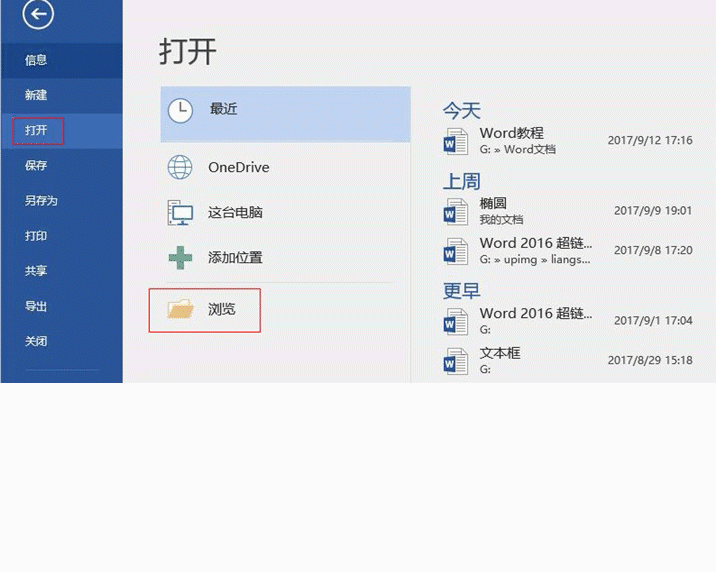
Task: Select 导出 in the sidebar
Action: 62,306
